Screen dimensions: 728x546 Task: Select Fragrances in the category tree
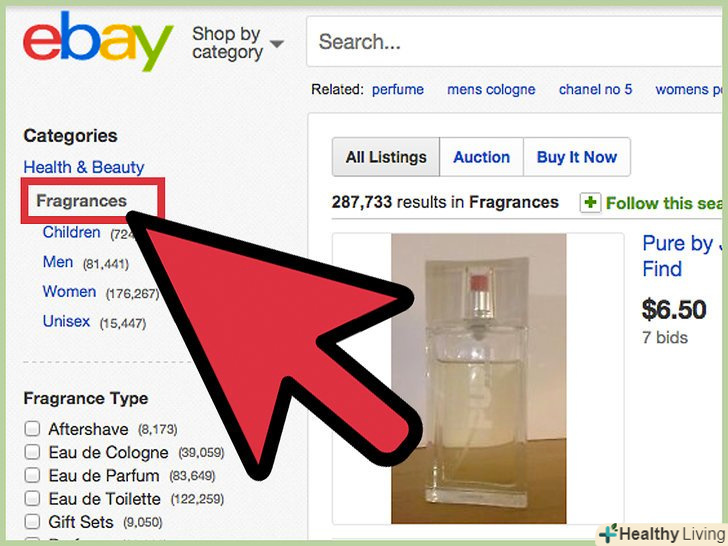point(81,201)
